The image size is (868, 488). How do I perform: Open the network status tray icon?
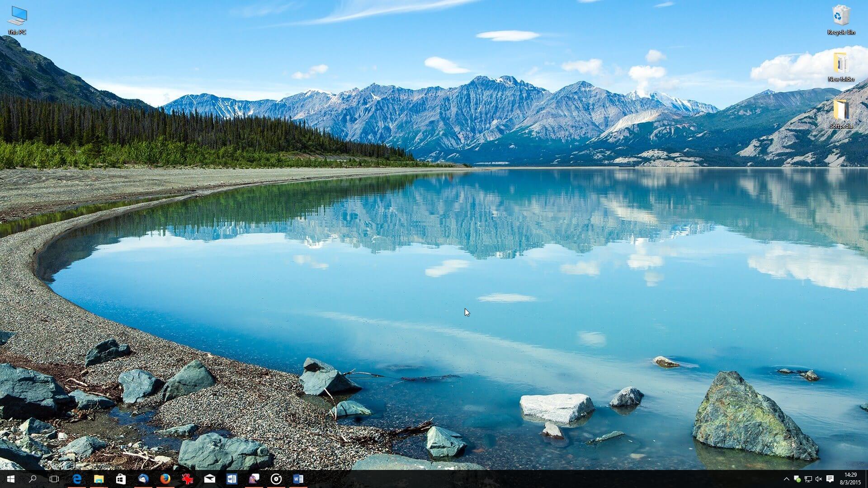point(808,479)
